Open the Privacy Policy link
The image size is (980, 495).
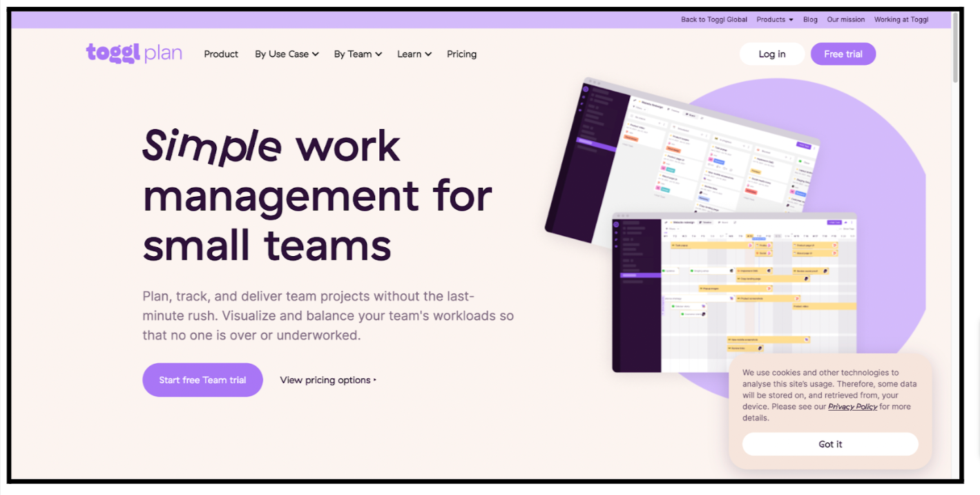(x=852, y=407)
